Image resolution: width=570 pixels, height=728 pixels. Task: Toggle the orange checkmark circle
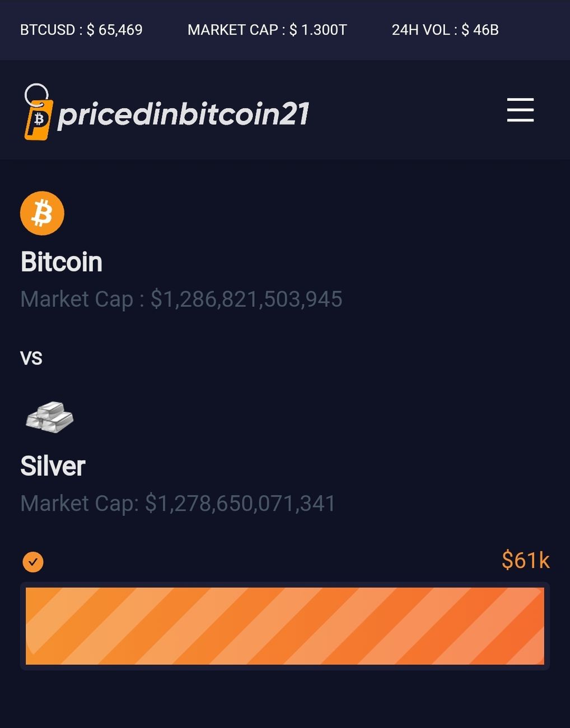(x=33, y=562)
